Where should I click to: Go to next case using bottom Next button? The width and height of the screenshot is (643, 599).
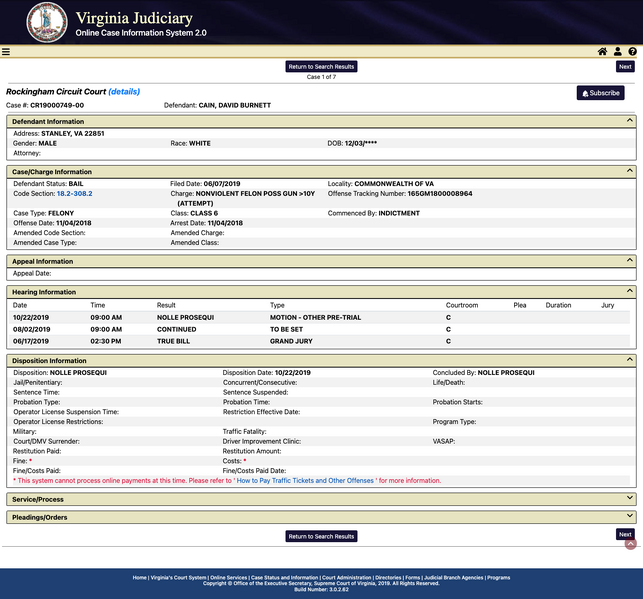pos(625,534)
